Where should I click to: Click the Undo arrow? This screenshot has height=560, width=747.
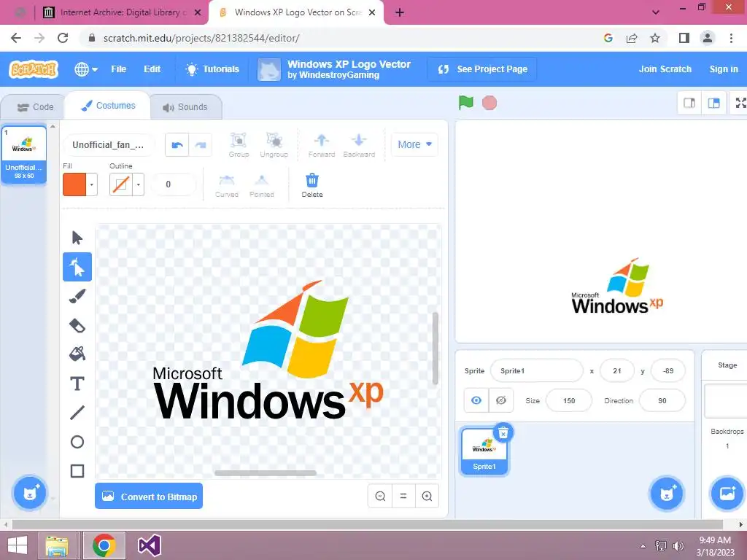177,145
